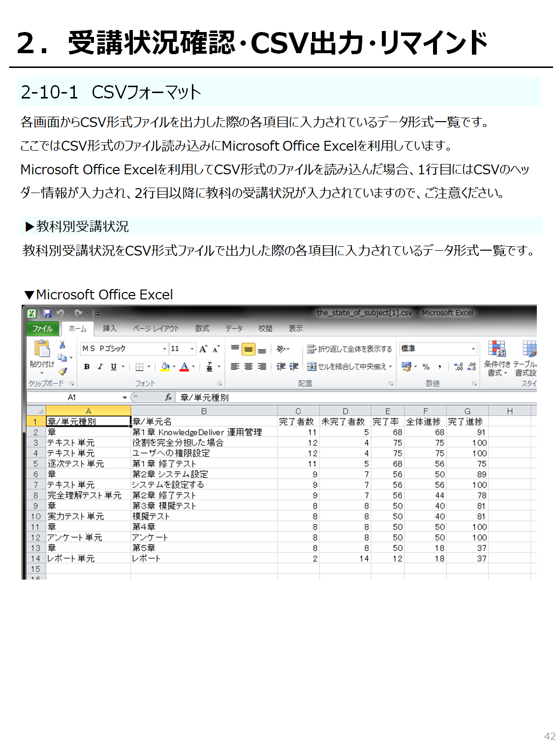
Task: Click the Format Painter brush icon
Action: [62, 371]
